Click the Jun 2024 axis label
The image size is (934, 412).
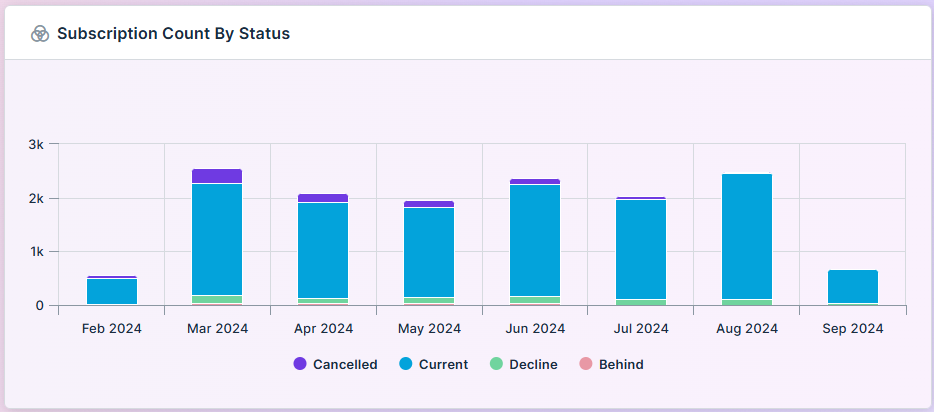tap(535, 328)
